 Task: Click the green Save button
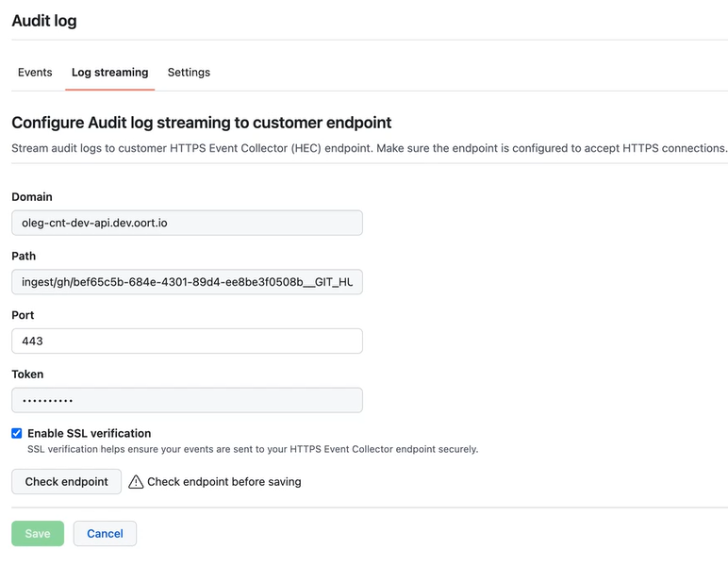(38, 533)
